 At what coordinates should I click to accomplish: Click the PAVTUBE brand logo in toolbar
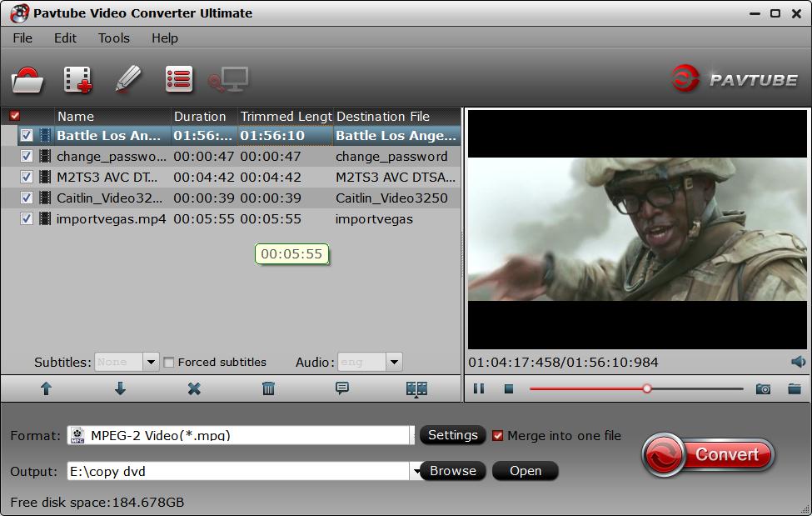pyautogui.click(x=735, y=79)
